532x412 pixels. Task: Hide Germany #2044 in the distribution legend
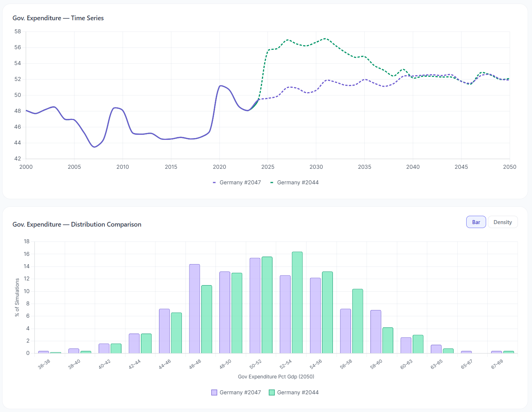point(297,392)
